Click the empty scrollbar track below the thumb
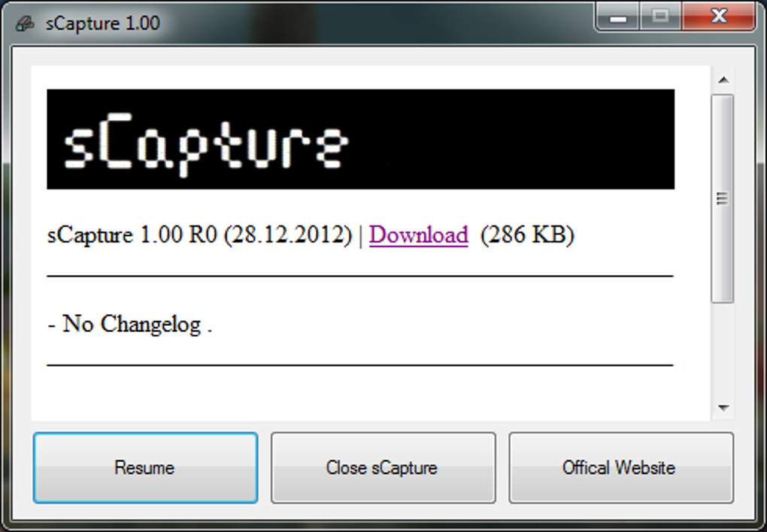767x532 pixels. pyautogui.click(x=723, y=351)
